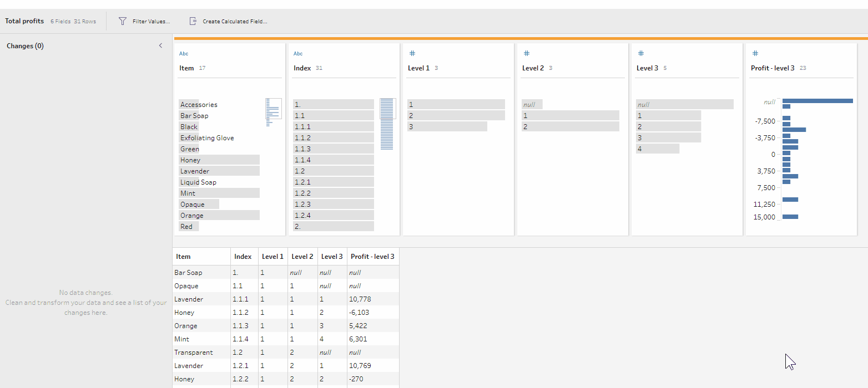Select the Item field header in profile card
This screenshot has width=868, height=388.
pyautogui.click(x=186, y=68)
